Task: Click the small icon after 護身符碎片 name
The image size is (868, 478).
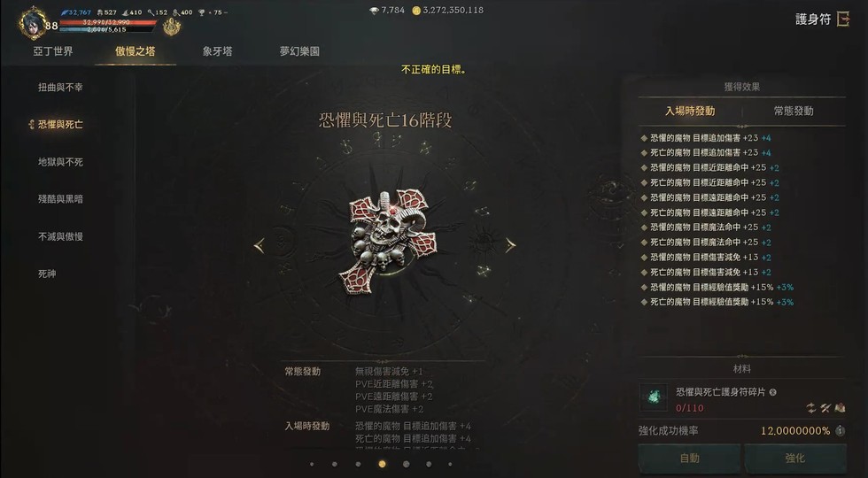Action: tap(772, 392)
